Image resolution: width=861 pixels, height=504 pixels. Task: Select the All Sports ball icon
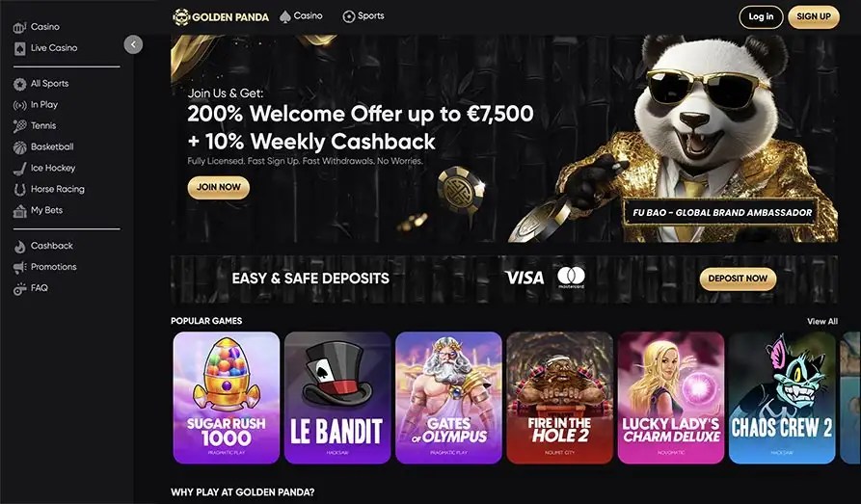click(20, 84)
